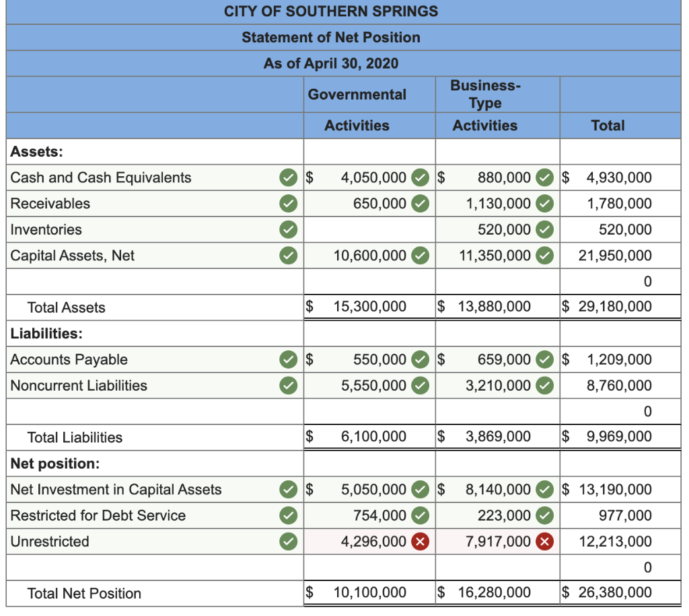
Task: Click the incorrect business-type unrestricted value 7,917,000
Action: (499, 541)
